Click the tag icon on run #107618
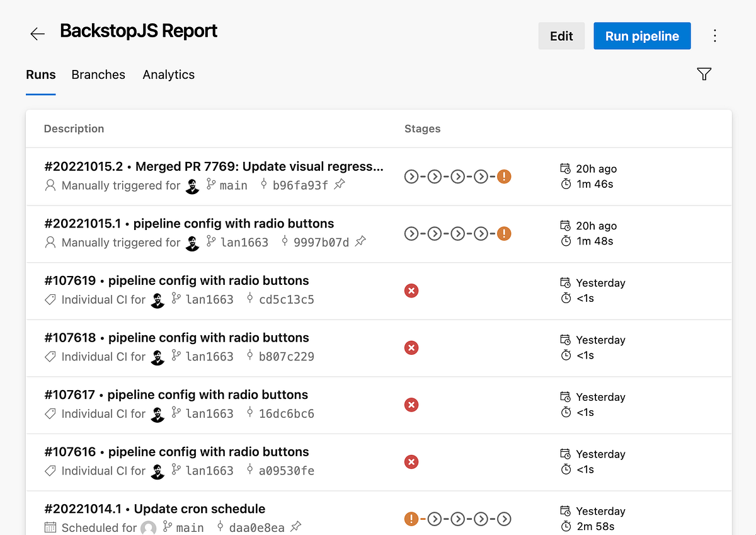 (x=50, y=357)
